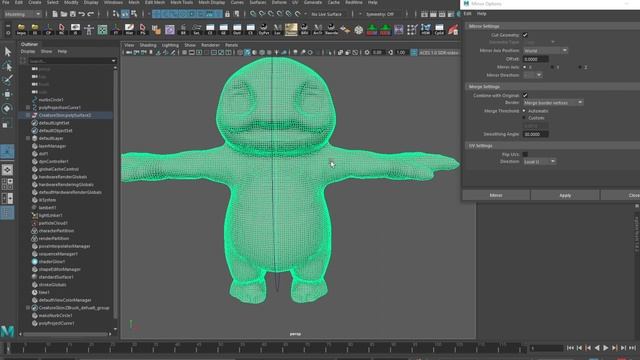The image size is (640, 360).
Task: Click the Mirror button in Mirror Options
Action: [496, 196]
